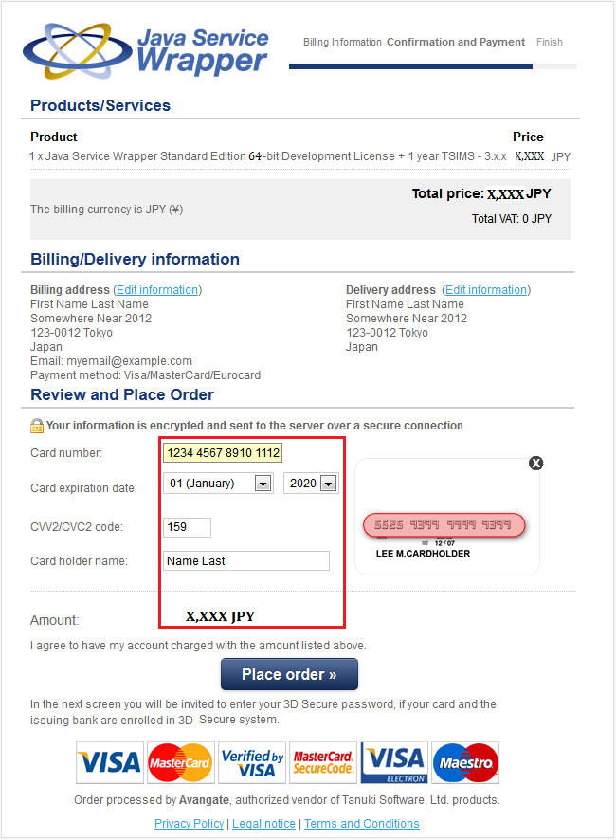
Task: Open the expiration month dropdown
Action: click(219, 484)
